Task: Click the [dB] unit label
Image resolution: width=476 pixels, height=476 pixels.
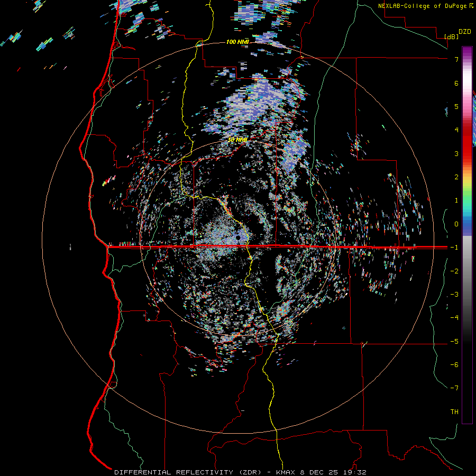Action: coord(452,36)
